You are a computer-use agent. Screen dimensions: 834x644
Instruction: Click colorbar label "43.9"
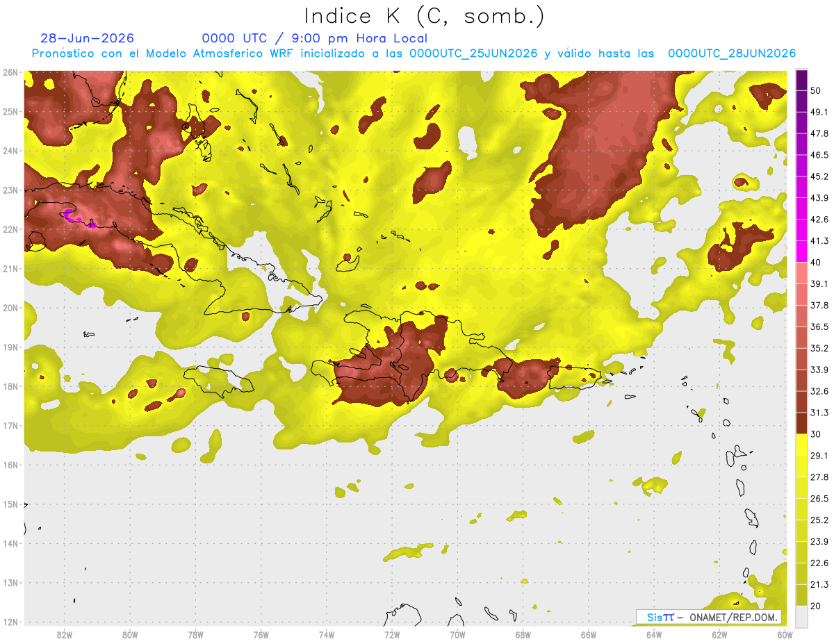[819, 198]
